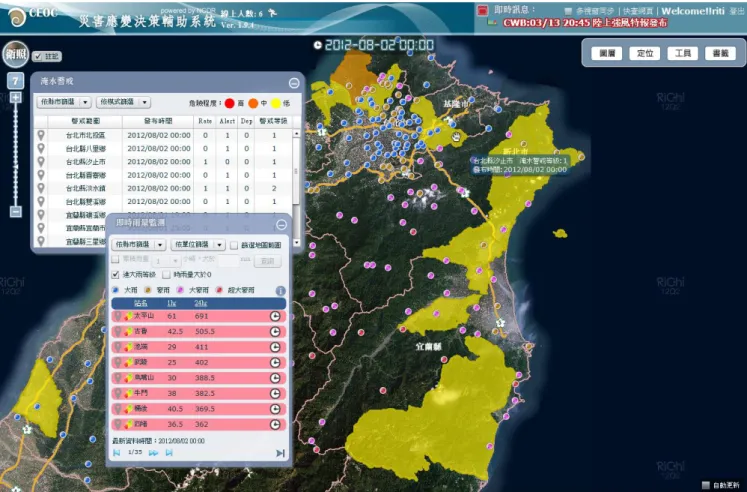Click 發布時間 column header in warning table
This screenshot has width=747, height=492.
158,121
